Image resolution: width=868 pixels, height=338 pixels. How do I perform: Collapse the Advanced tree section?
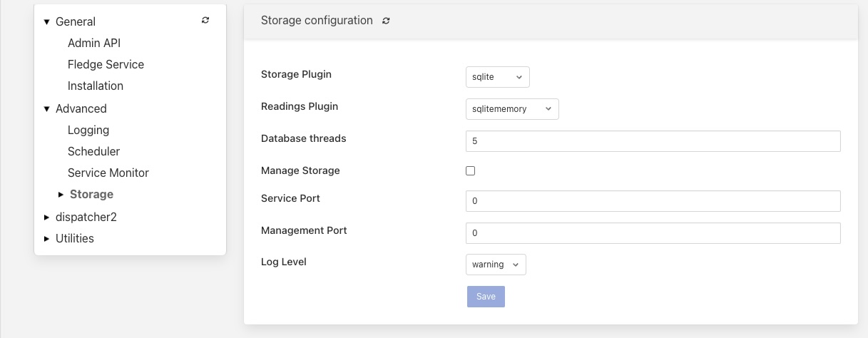click(x=47, y=109)
